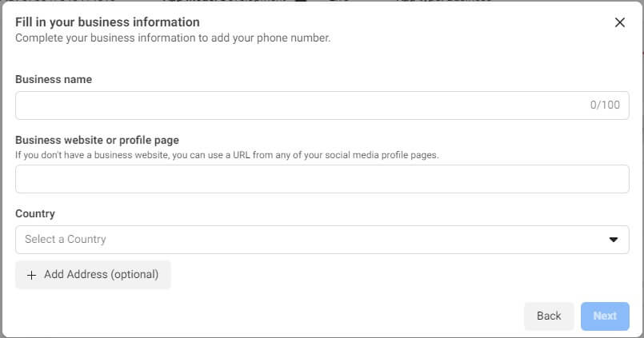The height and width of the screenshot is (338, 644).
Task: Click the helper text about social media URLs
Action: (226, 155)
